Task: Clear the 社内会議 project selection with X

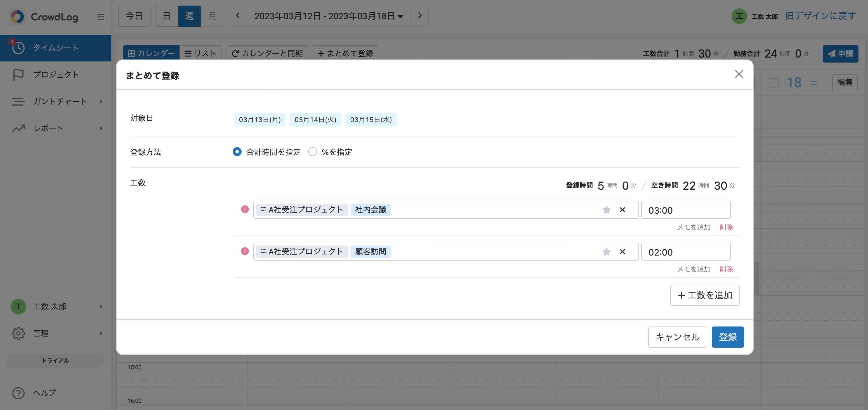Action: (622, 210)
